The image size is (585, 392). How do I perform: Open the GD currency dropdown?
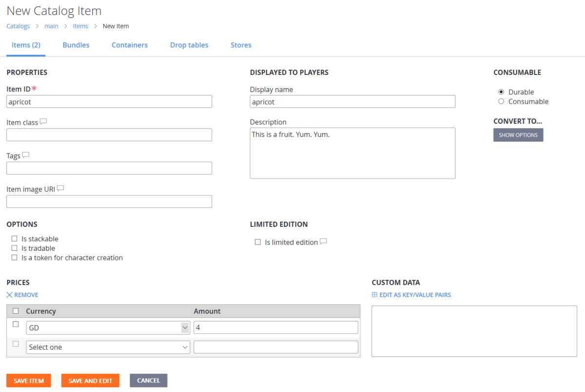pos(108,328)
